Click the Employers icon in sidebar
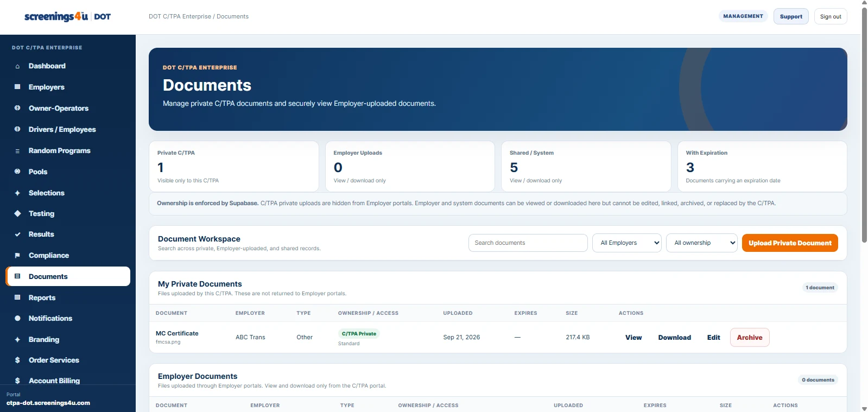This screenshot has height=412, width=868. (17, 87)
